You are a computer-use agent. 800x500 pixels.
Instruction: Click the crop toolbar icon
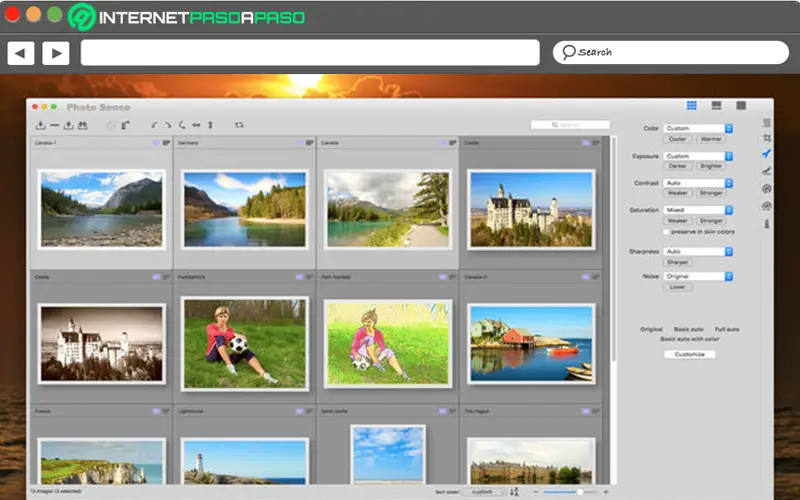239,125
